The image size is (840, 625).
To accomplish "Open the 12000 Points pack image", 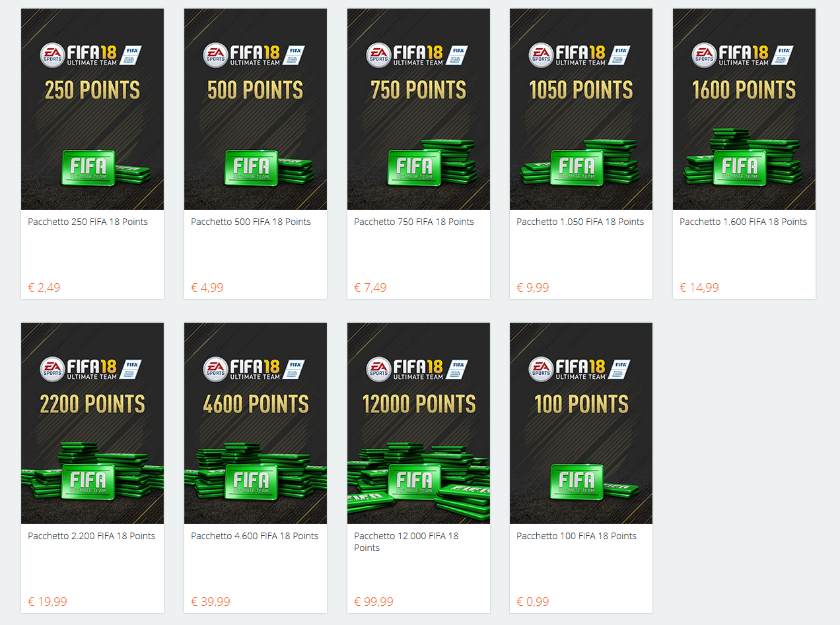I will [419, 423].
